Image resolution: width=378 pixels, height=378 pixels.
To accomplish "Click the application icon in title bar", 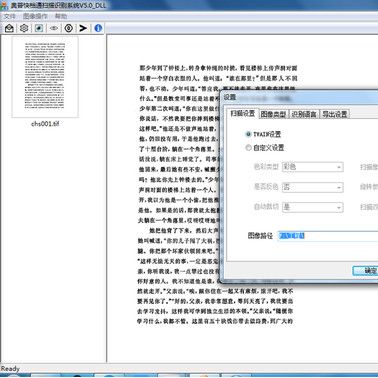I will pyautogui.click(x=4, y=6).
